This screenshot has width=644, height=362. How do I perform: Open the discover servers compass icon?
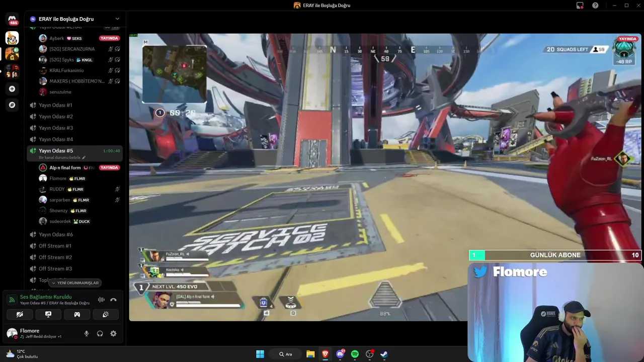[x=12, y=105]
